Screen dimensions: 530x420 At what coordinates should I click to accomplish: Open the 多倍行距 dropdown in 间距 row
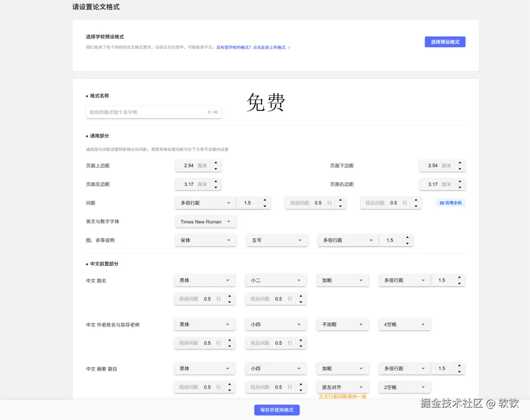(205, 202)
